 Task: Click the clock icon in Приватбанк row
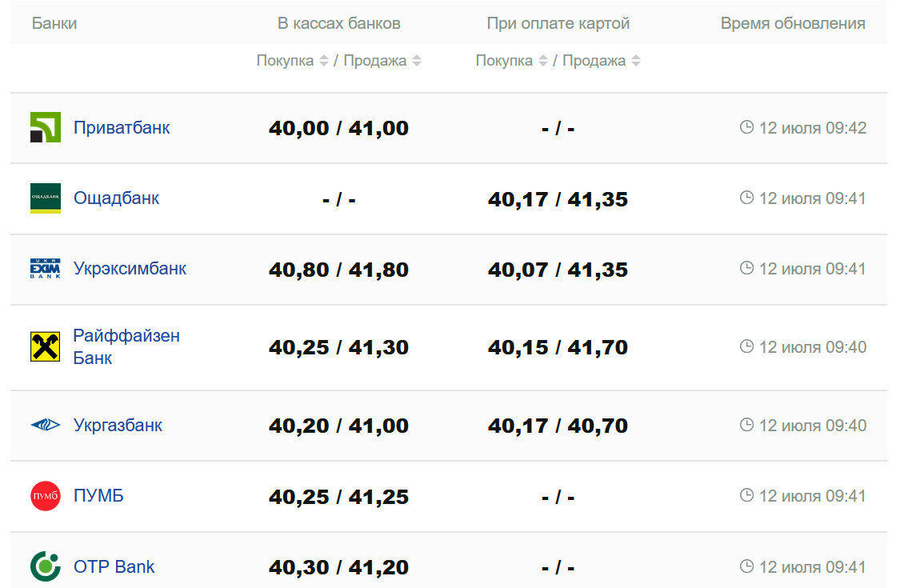[746, 127]
